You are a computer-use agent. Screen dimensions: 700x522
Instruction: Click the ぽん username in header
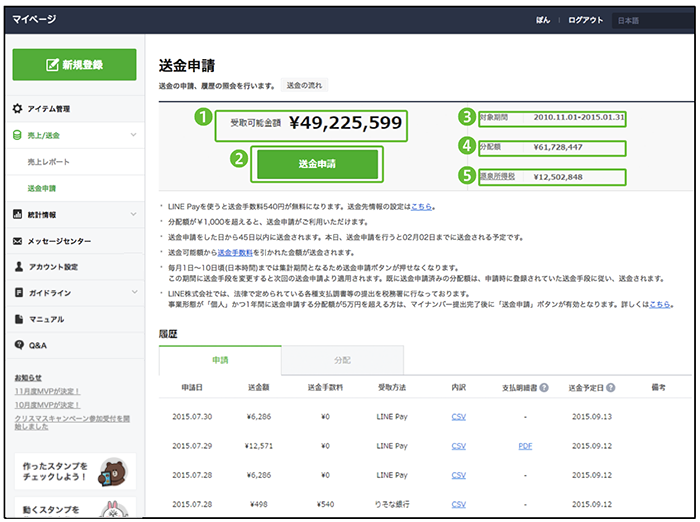click(x=543, y=20)
